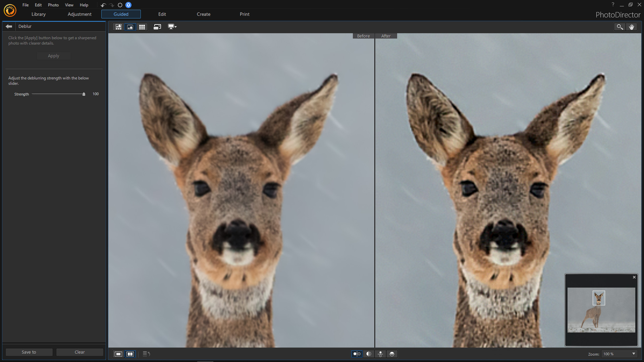Open the Zoom percentage dropdown
This screenshot has height=362, width=644.
(x=619, y=354)
